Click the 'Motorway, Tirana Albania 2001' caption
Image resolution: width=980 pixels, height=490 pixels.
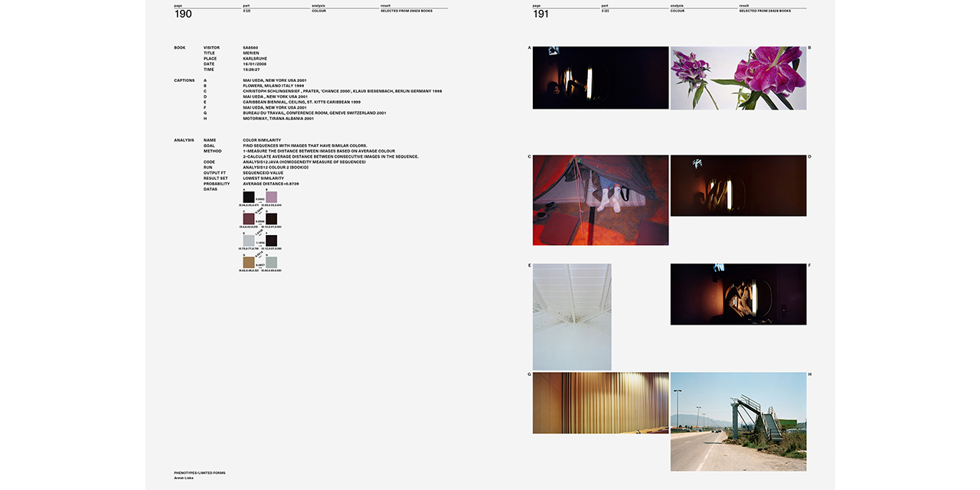pos(278,119)
